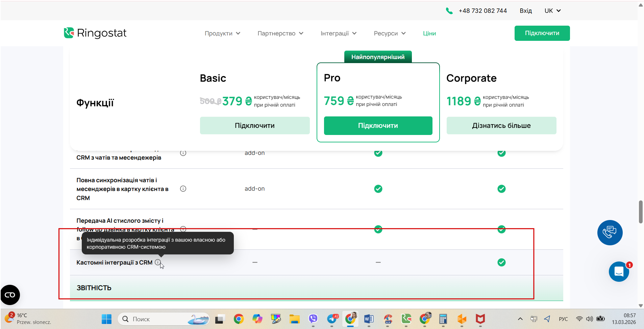This screenshot has height=329, width=644.
Task: Open the blue callback phone widget
Action: pyautogui.click(x=610, y=232)
